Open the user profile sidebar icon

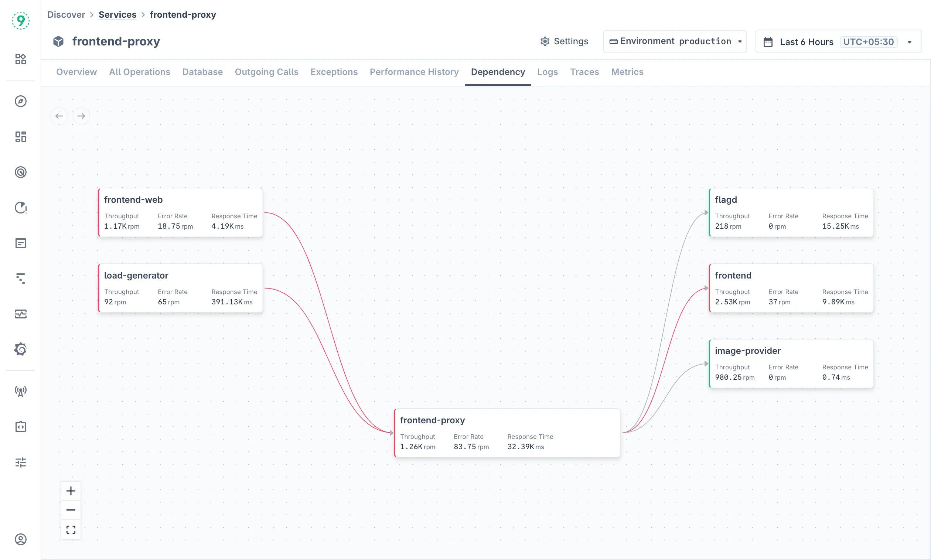click(20, 539)
